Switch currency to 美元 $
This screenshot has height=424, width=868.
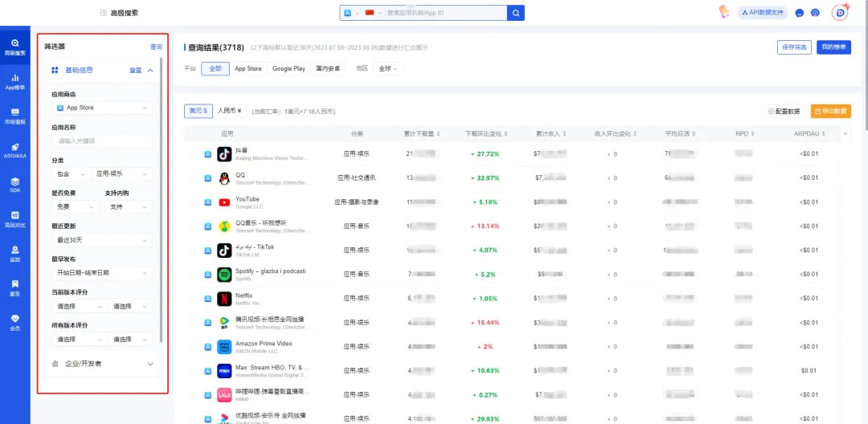point(199,111)
